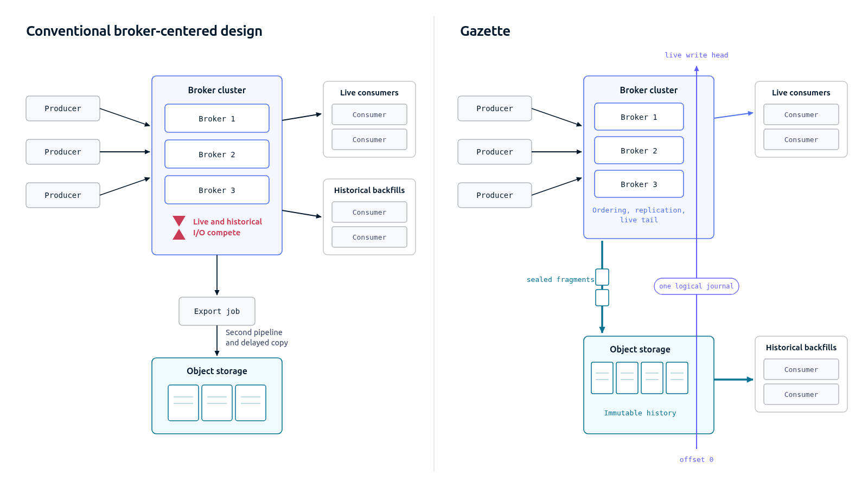Select last document icon in conventional Object storage
The width and height of the screenshot is (868, 488).
coord(251,403)
